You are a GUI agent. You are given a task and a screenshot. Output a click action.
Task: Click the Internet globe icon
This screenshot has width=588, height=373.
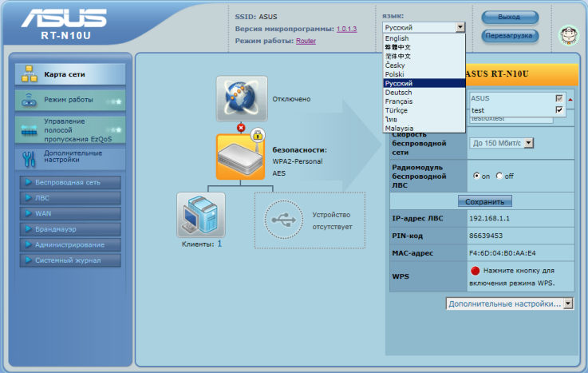[x=242, y=98]
